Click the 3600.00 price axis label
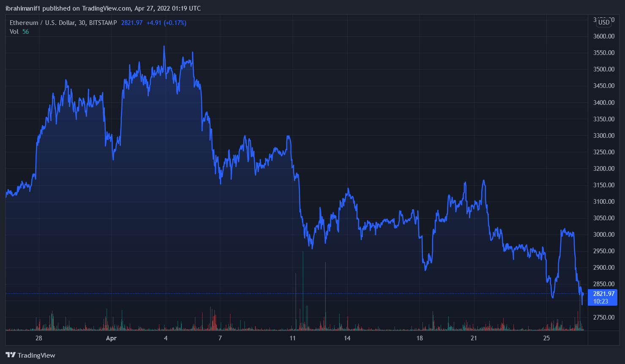This screenshot has width=625, height=364. point(603,36)
